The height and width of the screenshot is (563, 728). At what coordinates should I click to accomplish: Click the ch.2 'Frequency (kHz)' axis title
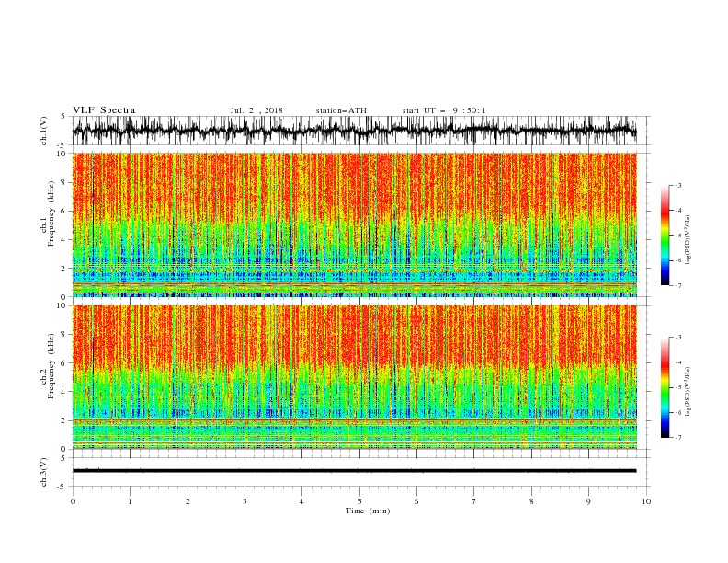pyautogui.click(x=51, y=365)
